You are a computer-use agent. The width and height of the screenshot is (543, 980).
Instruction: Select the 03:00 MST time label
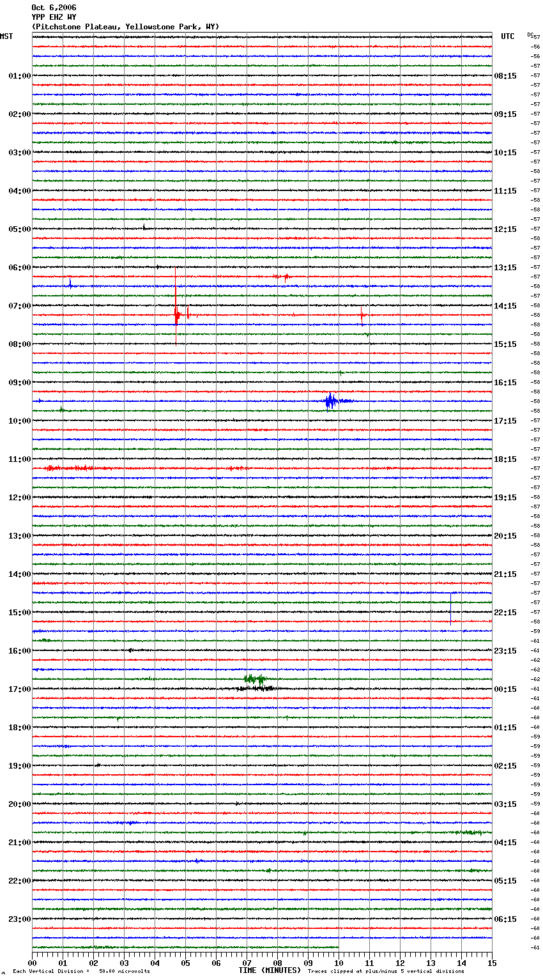[20, 153]
